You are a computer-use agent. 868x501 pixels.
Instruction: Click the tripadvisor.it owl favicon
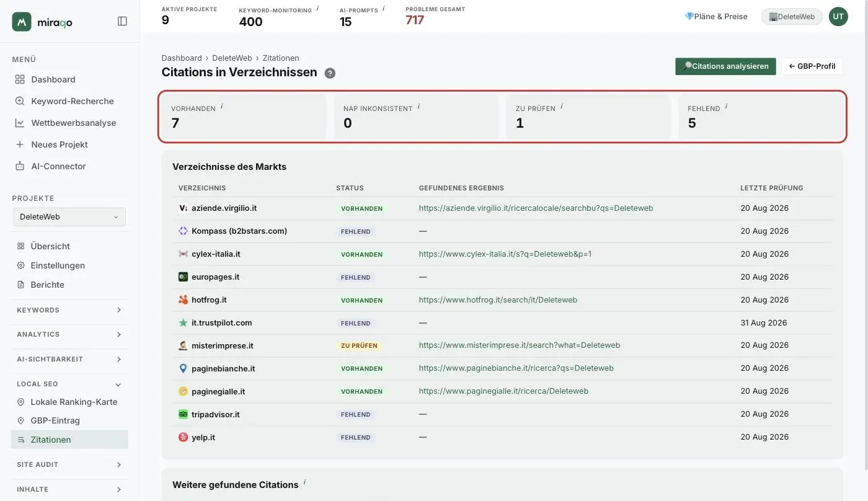183,414
